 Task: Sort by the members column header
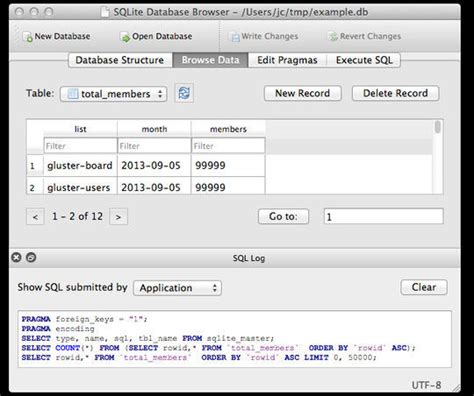tap(228, 129)
